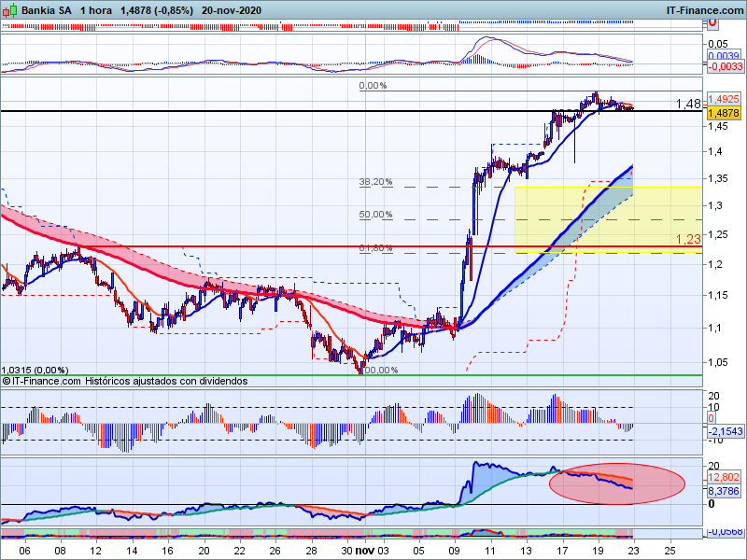Click the "nov" month marker on time axis
The image size is (747, 560).
(x=365, y=551)
